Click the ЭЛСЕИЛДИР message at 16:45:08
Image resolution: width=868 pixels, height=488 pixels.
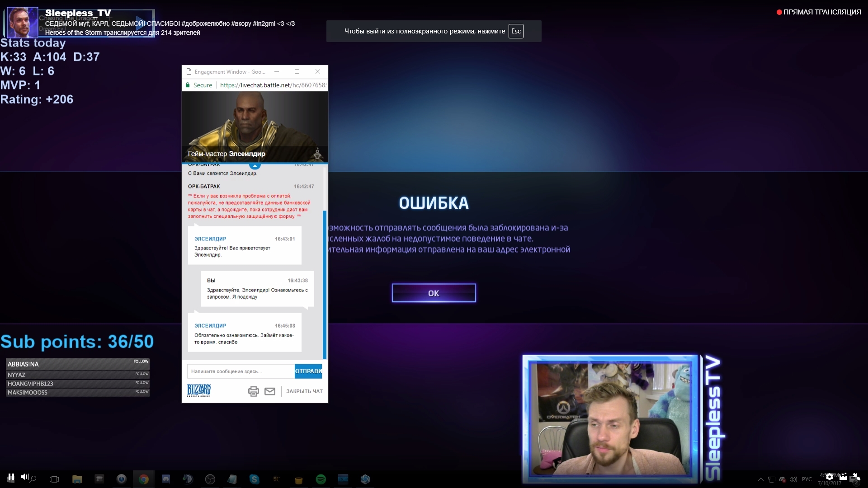[x=245, y=333]
